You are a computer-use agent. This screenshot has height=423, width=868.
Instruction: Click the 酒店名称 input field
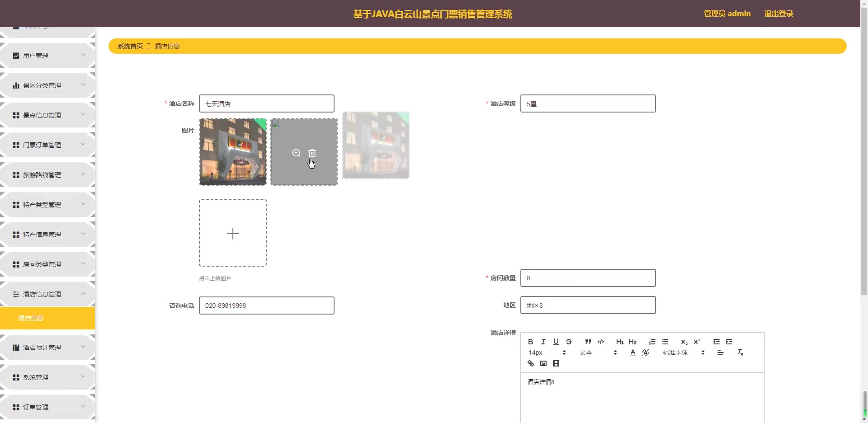click(x=267, y=103)
